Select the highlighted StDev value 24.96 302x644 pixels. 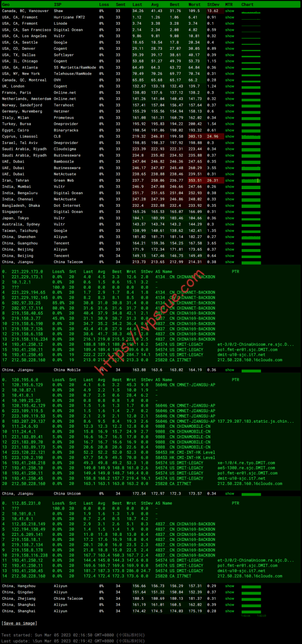point(212,136)
